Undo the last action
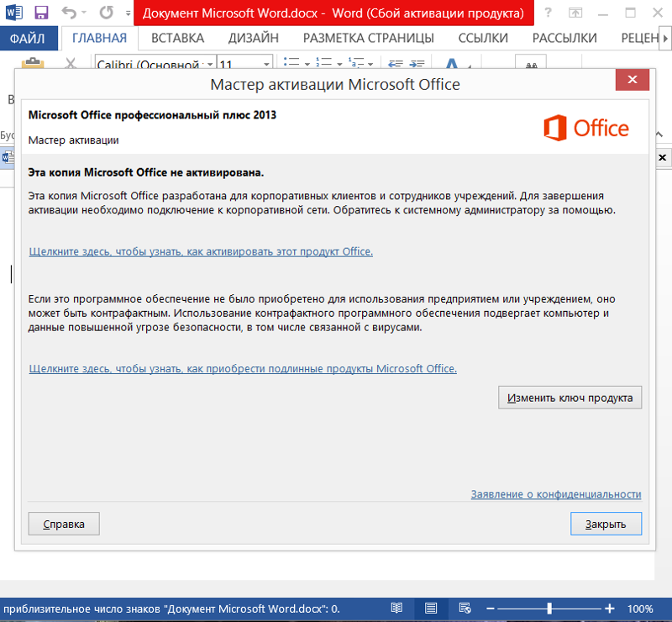This screenshot has height=622, width=672. click(x=69, y=13)
